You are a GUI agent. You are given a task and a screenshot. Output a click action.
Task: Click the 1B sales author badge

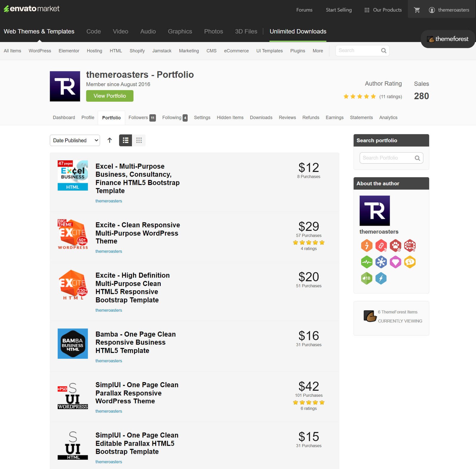(367, 278)
